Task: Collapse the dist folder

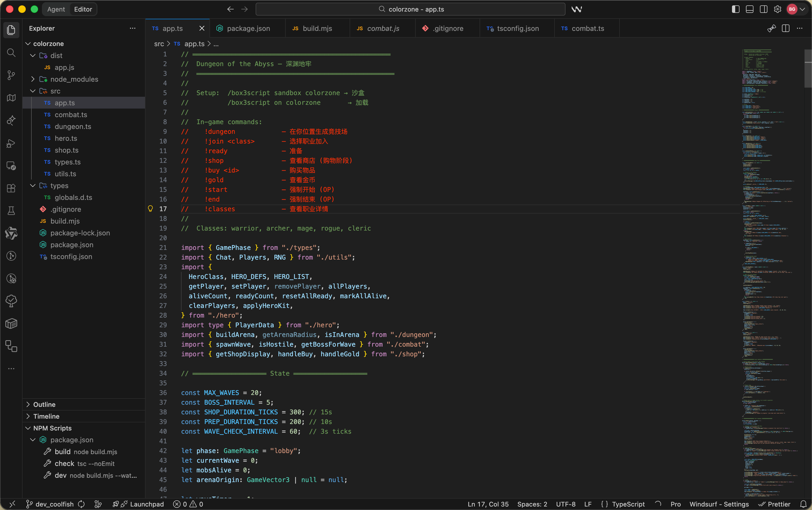Action: coord(33,55)
